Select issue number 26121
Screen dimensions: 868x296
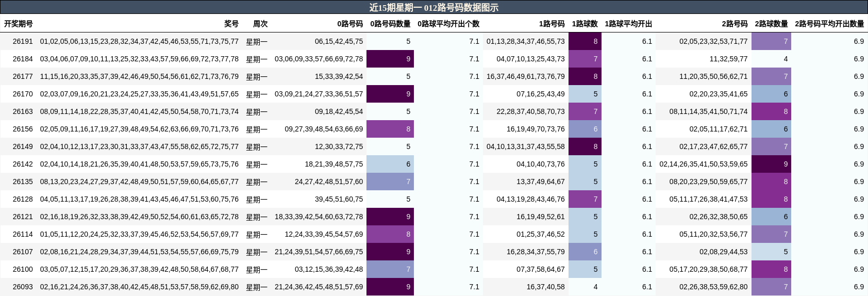click(23, 217)
